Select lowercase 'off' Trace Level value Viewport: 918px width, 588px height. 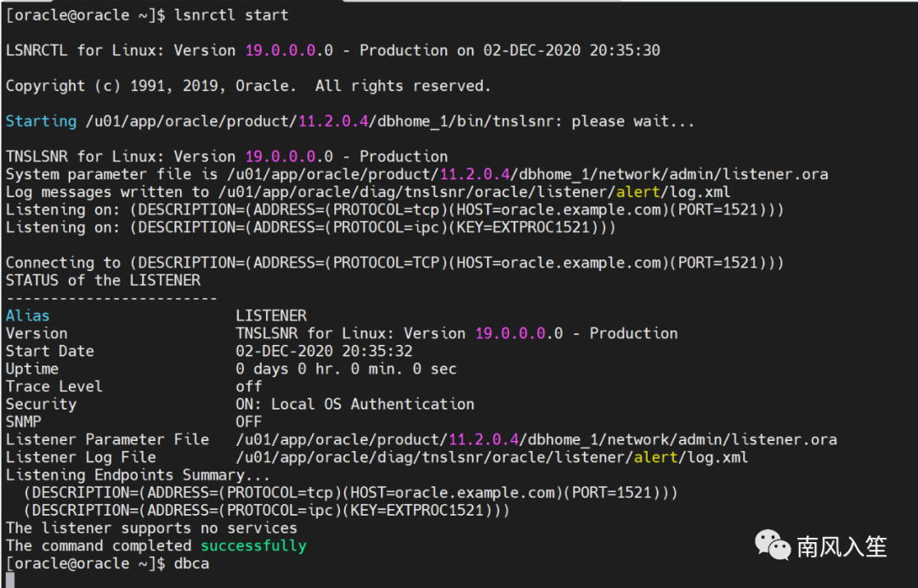pyautogui.click(x=249, y=387)
